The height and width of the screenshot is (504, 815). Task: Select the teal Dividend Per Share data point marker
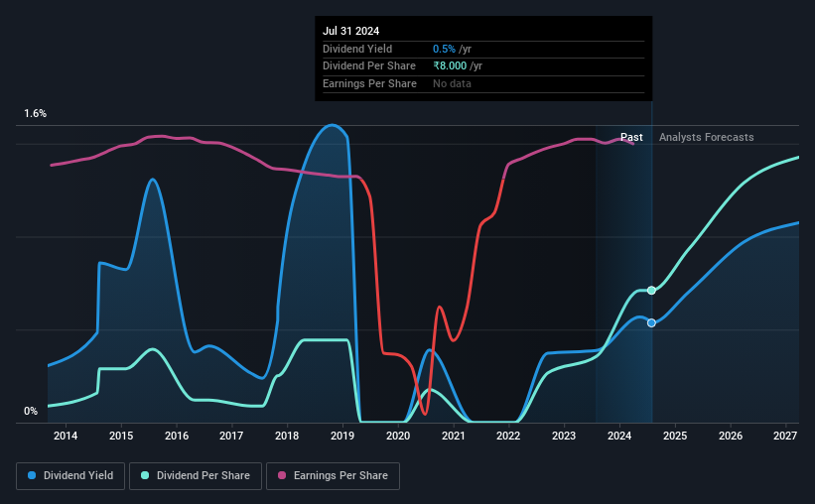651,291
